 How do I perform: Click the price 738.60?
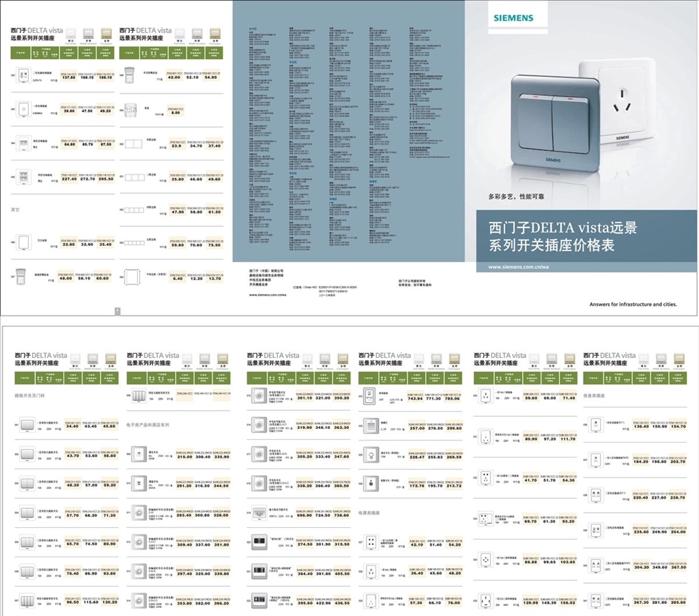pos(341,515)
